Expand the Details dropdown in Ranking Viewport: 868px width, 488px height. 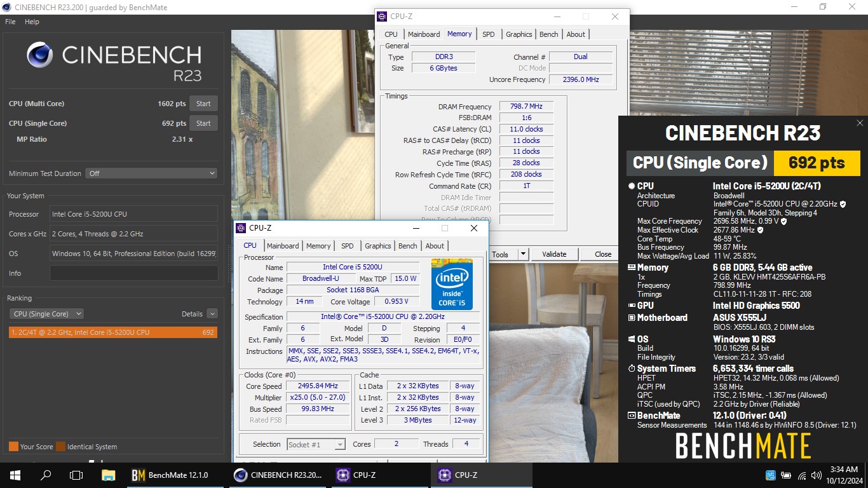click(x=212, y=314)
